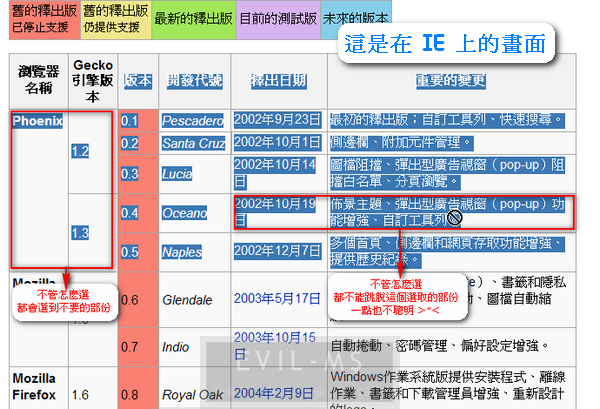600x409 pixels.
Task: Click the 釋出日期 column header
Action: (279, 81)
